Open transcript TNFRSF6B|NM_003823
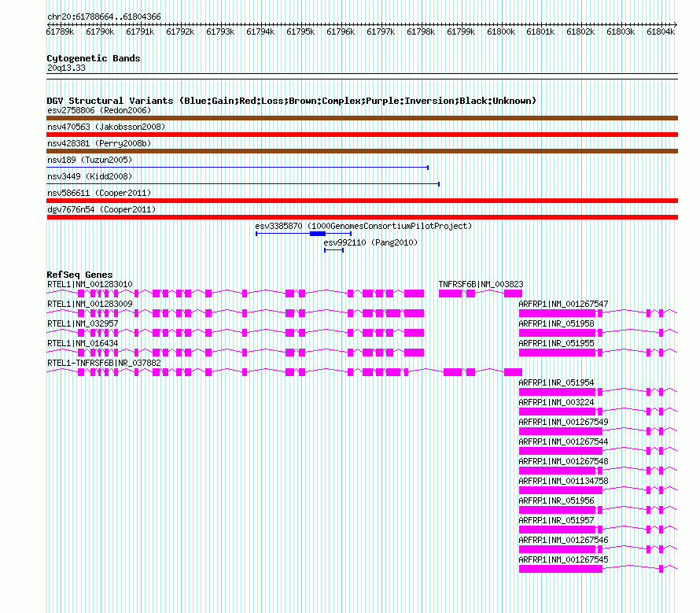 point(481,284)
